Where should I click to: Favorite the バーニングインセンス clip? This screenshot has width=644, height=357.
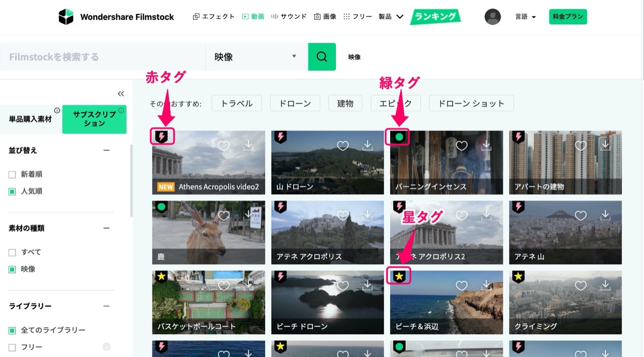462,145
